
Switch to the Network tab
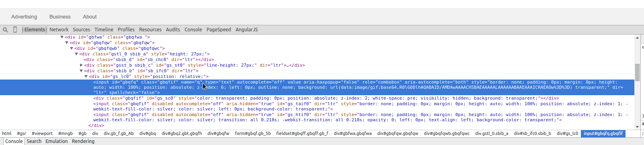(x=59, y=30)
